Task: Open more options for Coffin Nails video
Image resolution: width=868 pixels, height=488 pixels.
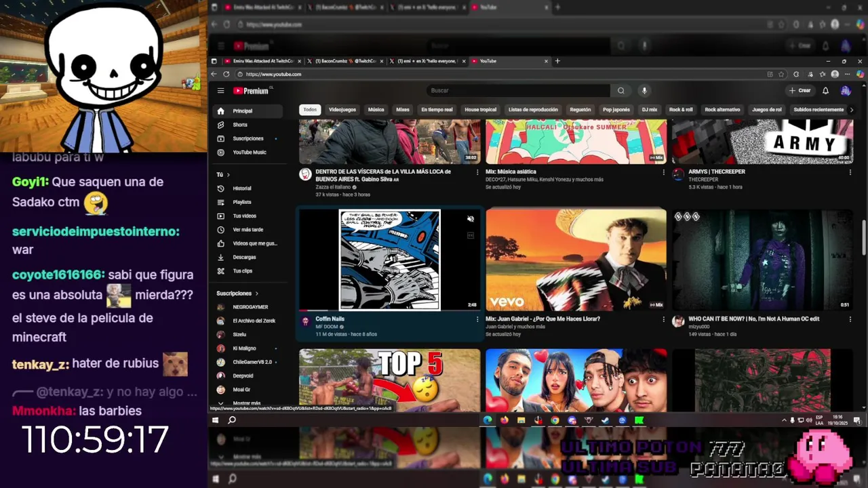Action: pyautogui.click(x=477, y=319)
